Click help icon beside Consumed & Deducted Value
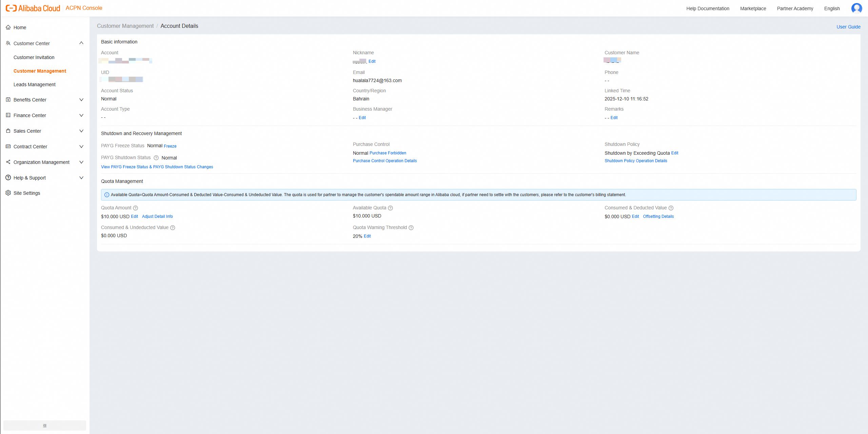Viewport: 868px width, 434px height. point(671,208)
